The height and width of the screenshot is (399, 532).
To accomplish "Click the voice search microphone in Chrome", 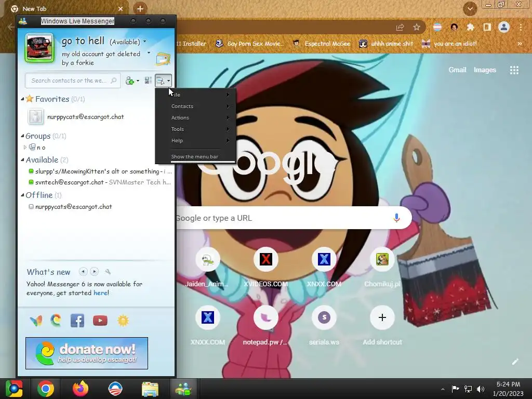I will tap(396, 218).
